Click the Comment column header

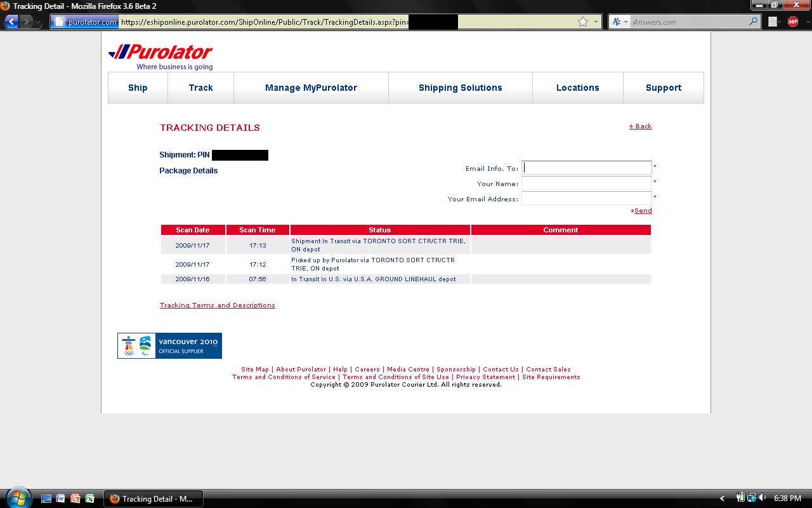pyautogui.click(x=561, y=230)
